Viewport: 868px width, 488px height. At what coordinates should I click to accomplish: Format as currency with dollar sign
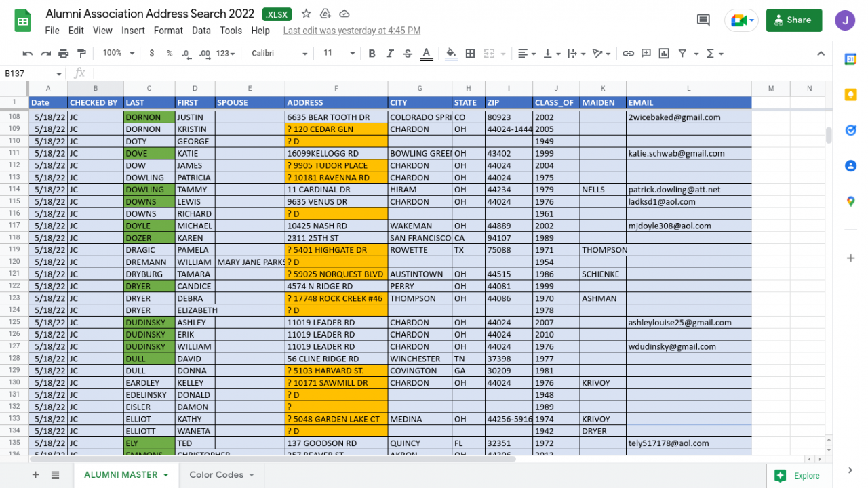point(151,54)
